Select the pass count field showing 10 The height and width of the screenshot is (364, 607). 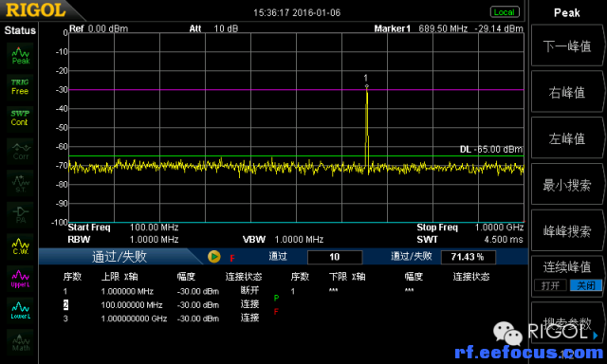tap(335, 257)
